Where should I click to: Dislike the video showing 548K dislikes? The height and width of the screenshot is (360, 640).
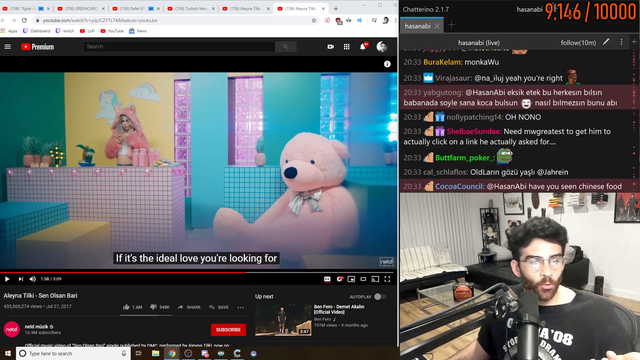point(160,307)
